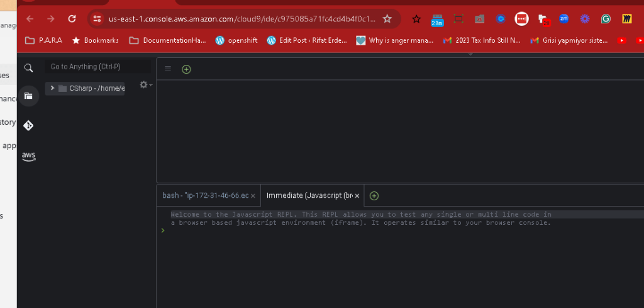The height and width of the screenshot is (308, 644).
Task: Open the file tree gear settings menu
Action: pyautogui.click(x=145, y=84)
